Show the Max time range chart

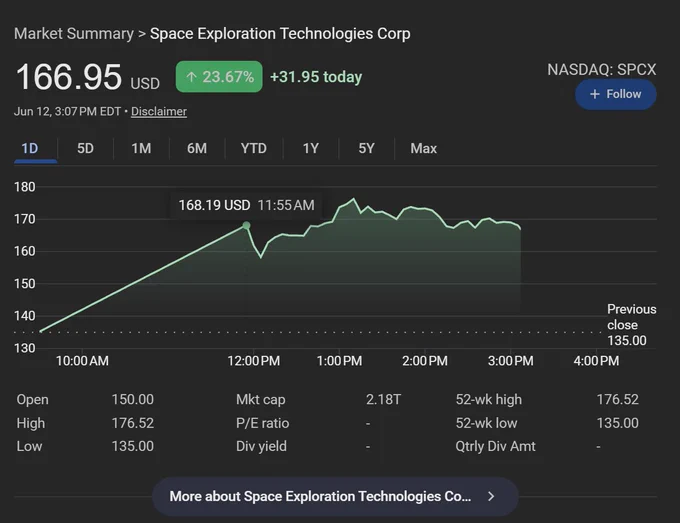click(424, 149)
